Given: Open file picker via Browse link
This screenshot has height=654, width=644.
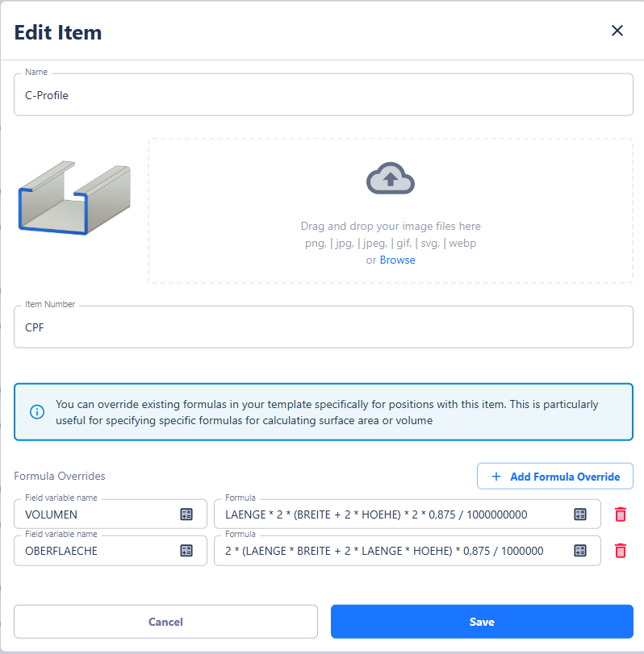Looking at the screenshot, I should coord(397,260).
